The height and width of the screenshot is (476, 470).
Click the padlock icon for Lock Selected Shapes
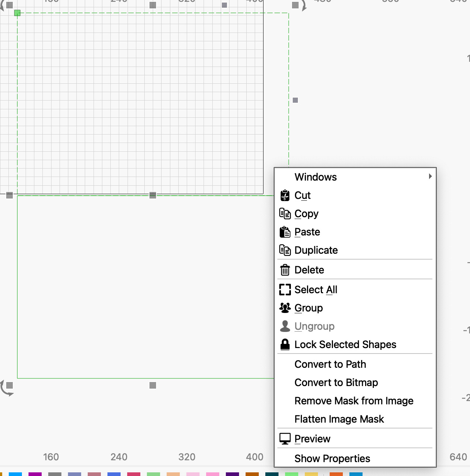(x=285, y=345)
